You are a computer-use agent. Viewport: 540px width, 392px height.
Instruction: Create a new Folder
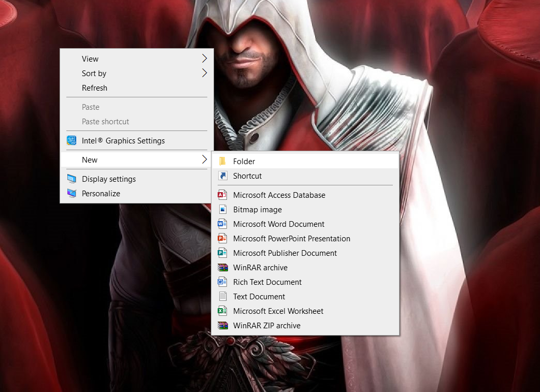pyautogui.click(x=305, y=162)
